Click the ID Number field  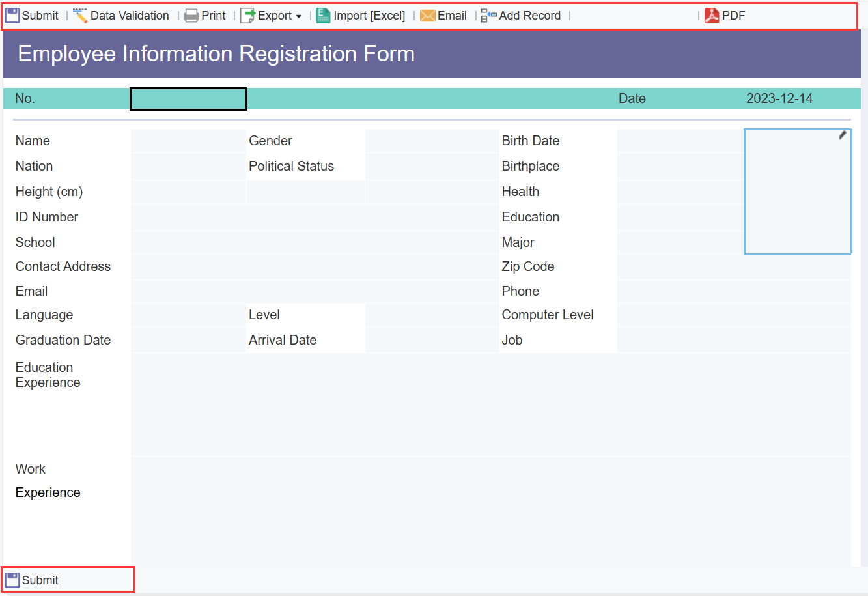315,218
